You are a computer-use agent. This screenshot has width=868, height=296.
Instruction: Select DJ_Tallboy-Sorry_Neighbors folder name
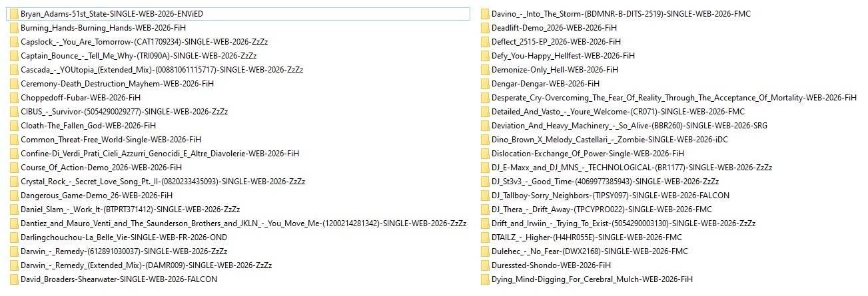pyautogui.click(x=610, y=195)
